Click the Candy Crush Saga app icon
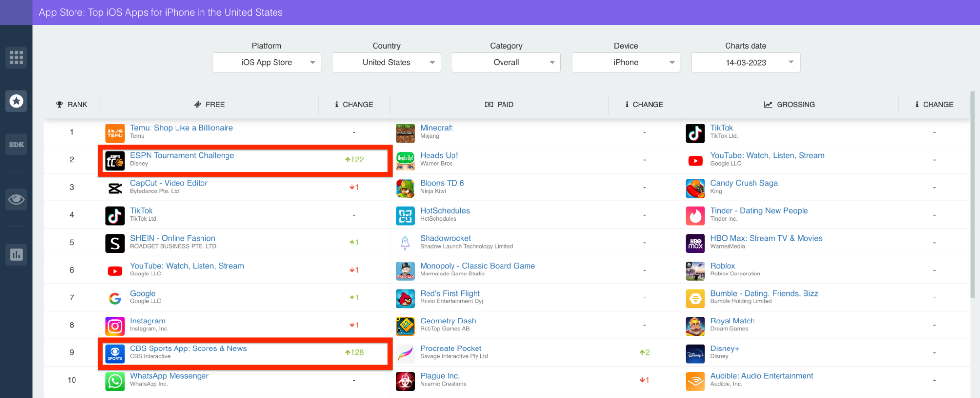 tap(695, 188)
